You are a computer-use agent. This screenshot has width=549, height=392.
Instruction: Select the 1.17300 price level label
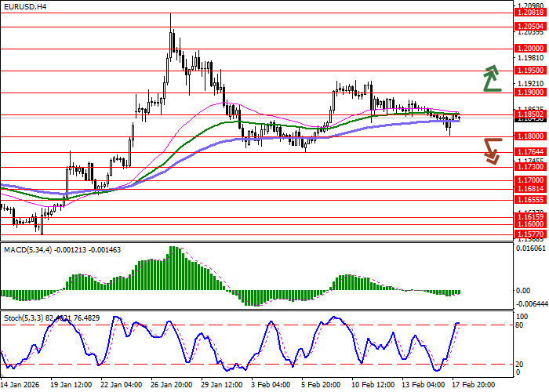click(529, 167)
